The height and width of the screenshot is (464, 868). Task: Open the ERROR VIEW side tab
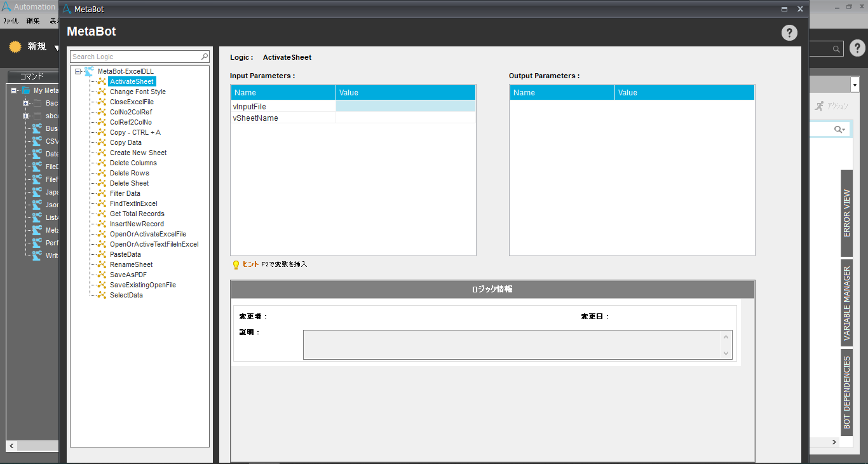tap(846, 213)
